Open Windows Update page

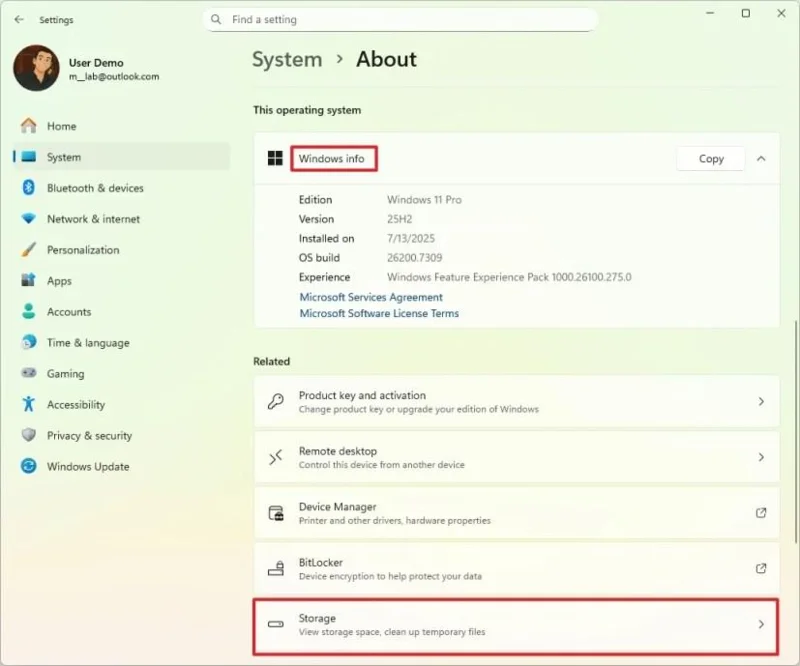[121, 466]
